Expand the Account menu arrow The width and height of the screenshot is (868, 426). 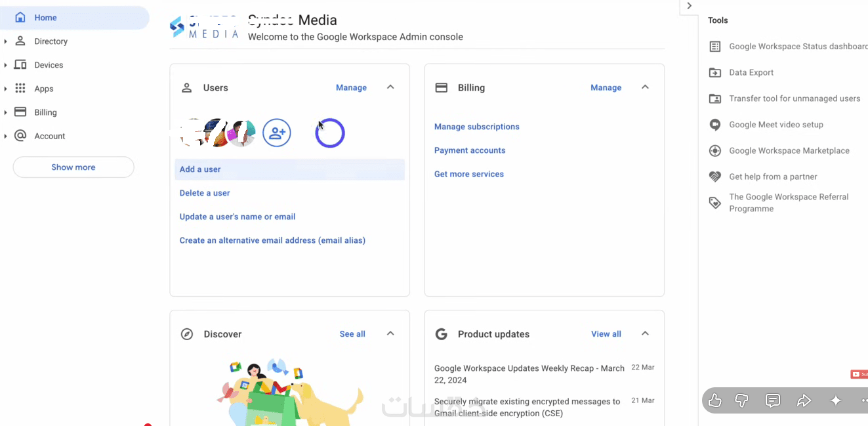(5, 136)
